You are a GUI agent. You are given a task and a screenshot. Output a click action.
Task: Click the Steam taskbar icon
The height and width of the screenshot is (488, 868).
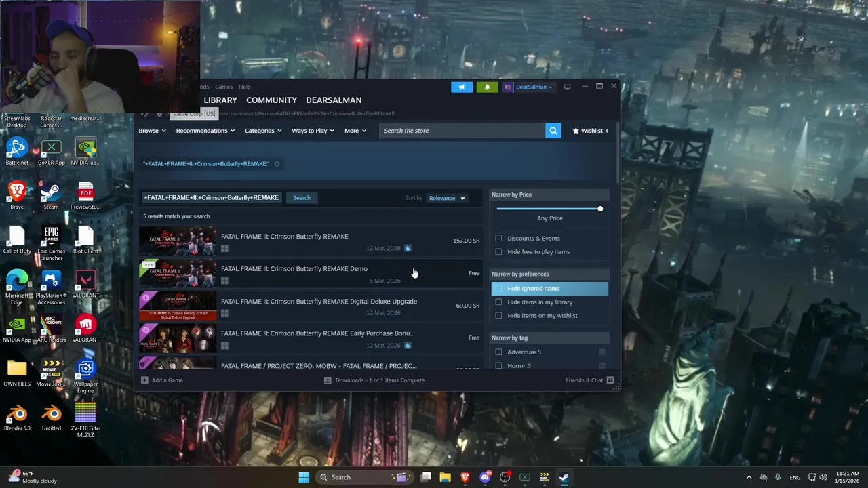coord(564,477)
